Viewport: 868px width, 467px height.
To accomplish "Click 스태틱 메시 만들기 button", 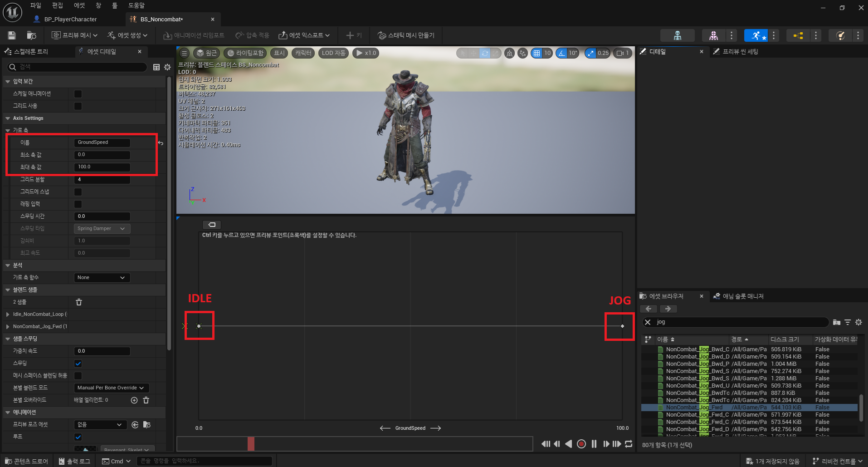I will (x=406, y=35).
